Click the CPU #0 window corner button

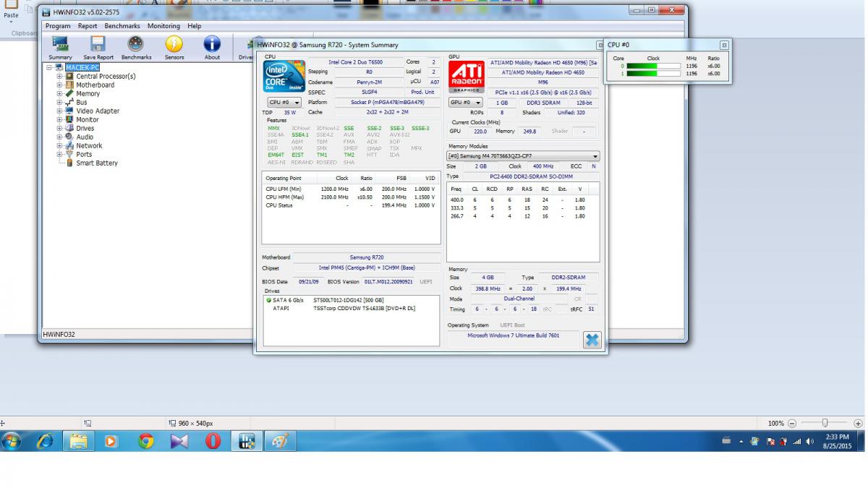(x=724, y=45)
